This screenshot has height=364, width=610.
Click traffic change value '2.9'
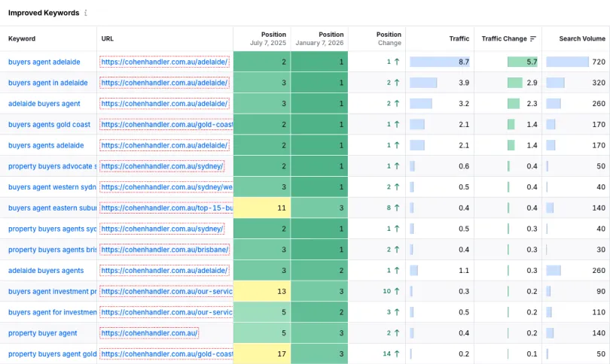click(532, 83)
